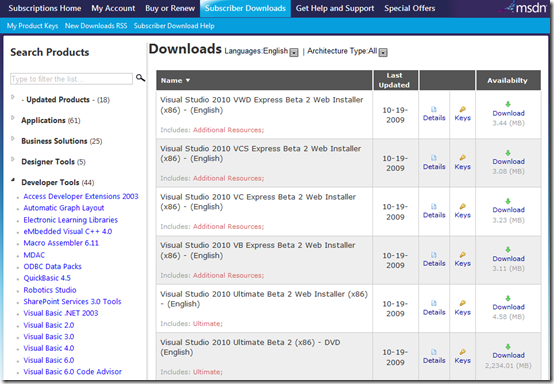
Task: Open Access Developer Extensions 2003
Action: click(x=81, y=196)
